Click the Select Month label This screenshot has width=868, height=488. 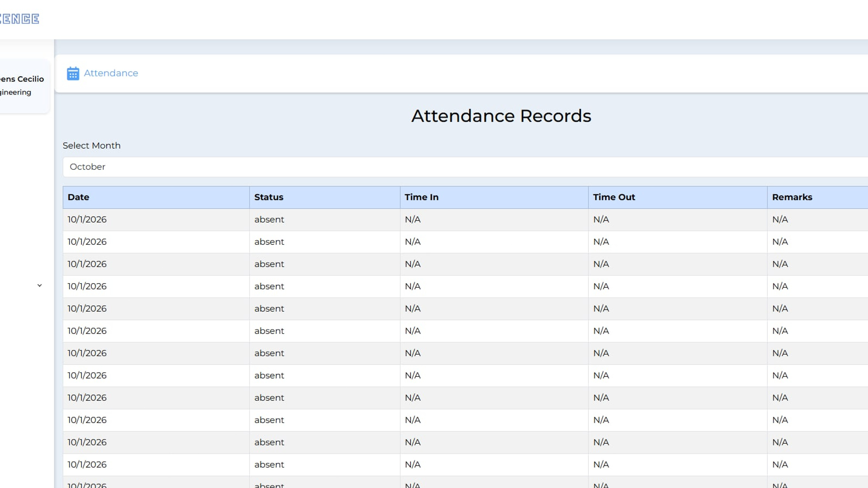[92, 146]
